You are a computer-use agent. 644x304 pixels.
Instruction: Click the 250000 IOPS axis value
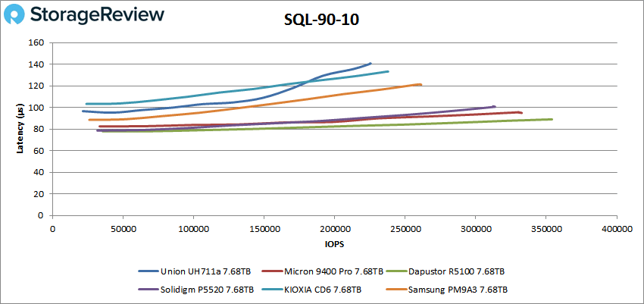click(405, 228)
